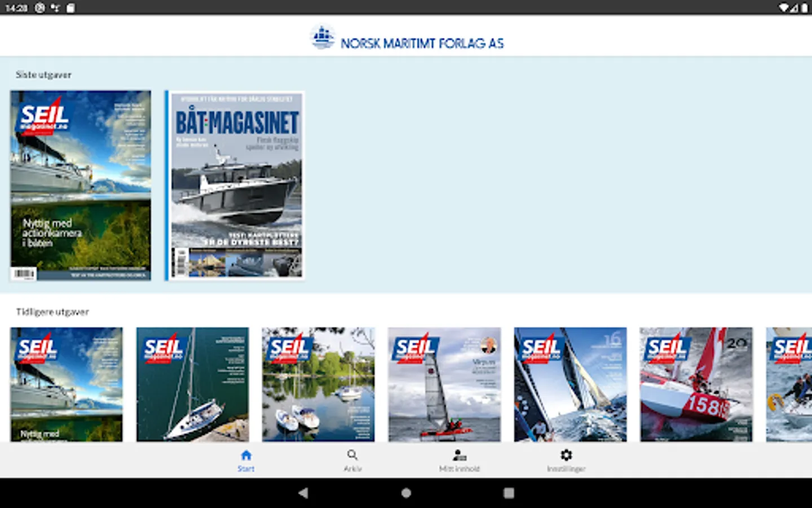This screenshot has height=508, width=812.
Task: Tap the NORSK MARITIMT FORLAG AS title
Action: coord(422,43)
